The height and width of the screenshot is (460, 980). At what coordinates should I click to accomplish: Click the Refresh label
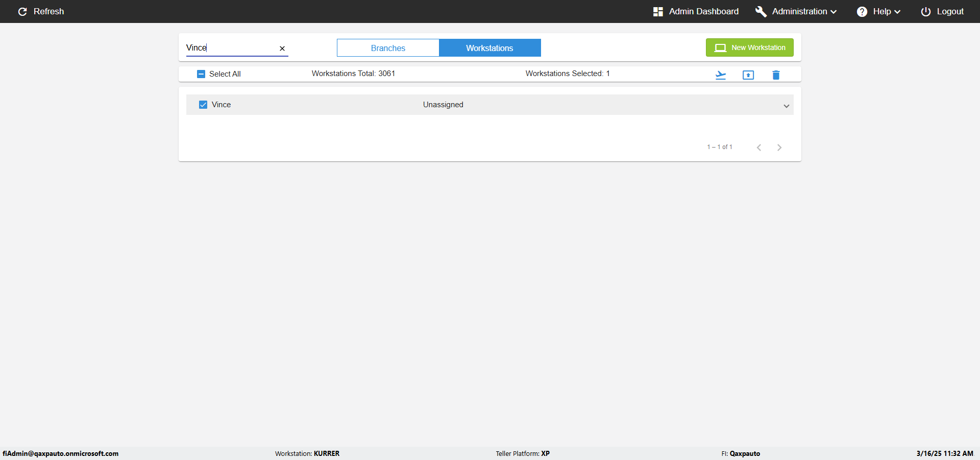click(x=49, y=12)
